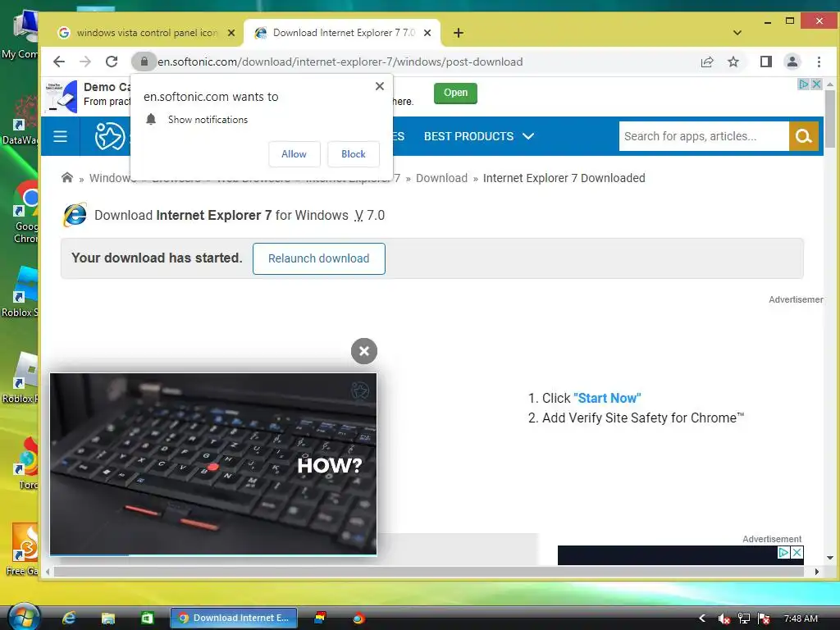Click the green taskbar quick launch icon
The image size is (840, 630).
coord(147,619)
